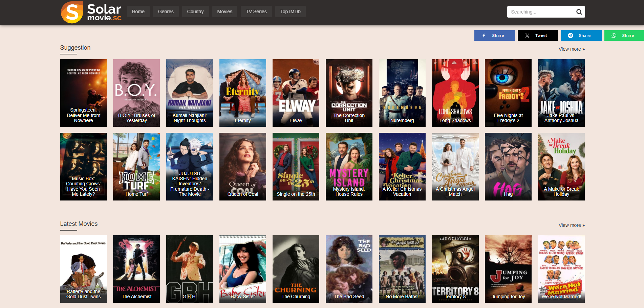The height and width of the screenshot is (308, 644).
Task: Click View more in Suggestion section
Action: pyautogui.click(x=571, y=49)
